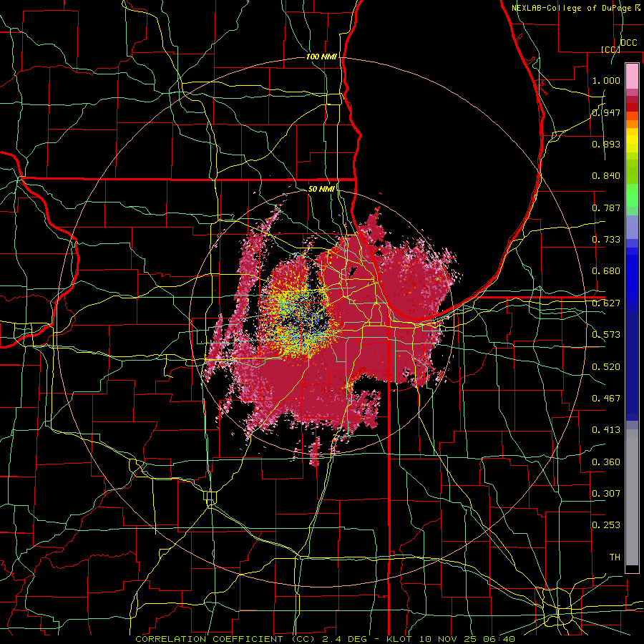Click the 0.253 scale value
644x644 pixels.
(606, 525)
